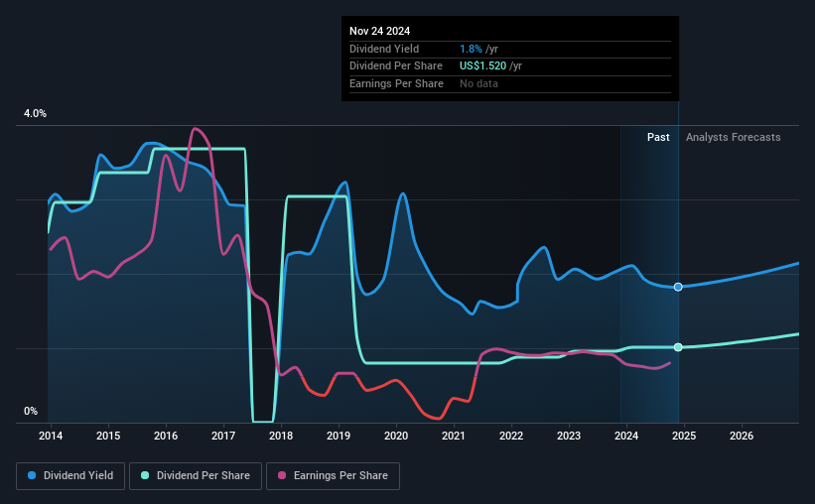Click the '1.8%' dividend yield value

coord(471,49)
